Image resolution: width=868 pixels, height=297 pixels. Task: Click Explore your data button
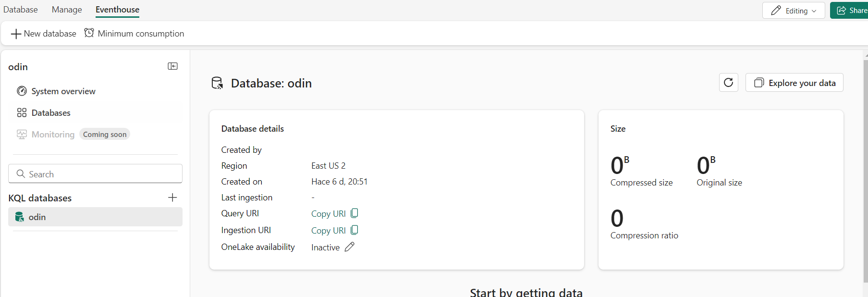coord(794,83)
